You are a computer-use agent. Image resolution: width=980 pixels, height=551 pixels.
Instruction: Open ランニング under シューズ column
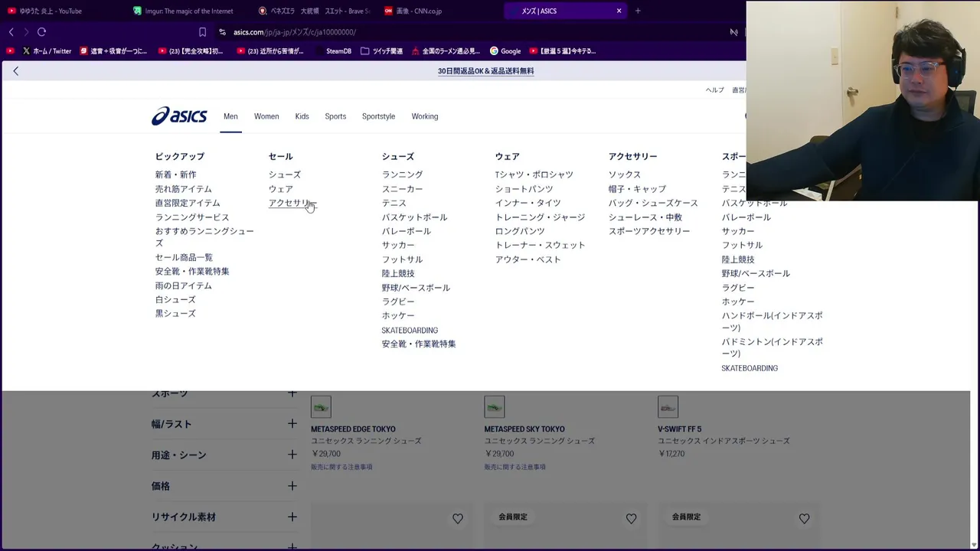[x=402, y=174]
